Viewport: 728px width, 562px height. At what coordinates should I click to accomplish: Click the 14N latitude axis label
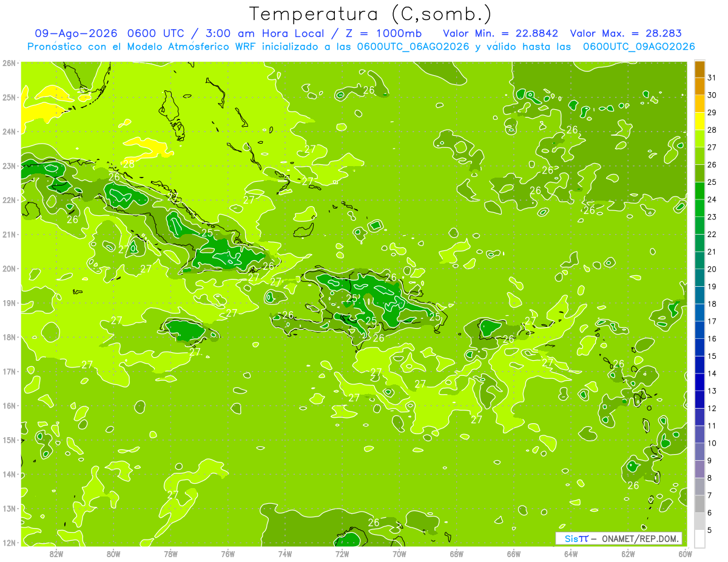[x=9, y=474]
